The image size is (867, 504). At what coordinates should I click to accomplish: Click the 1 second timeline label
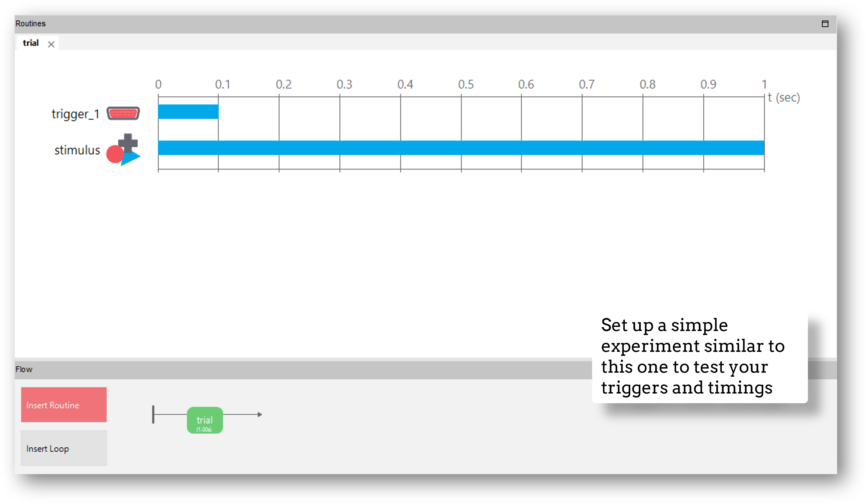(x=764, y=84)
